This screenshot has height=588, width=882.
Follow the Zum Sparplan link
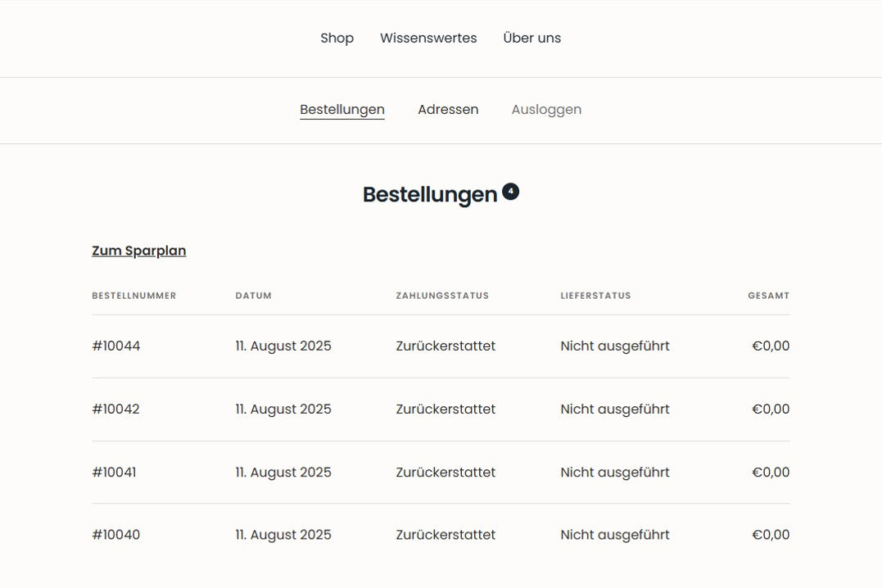pos(138,251)
